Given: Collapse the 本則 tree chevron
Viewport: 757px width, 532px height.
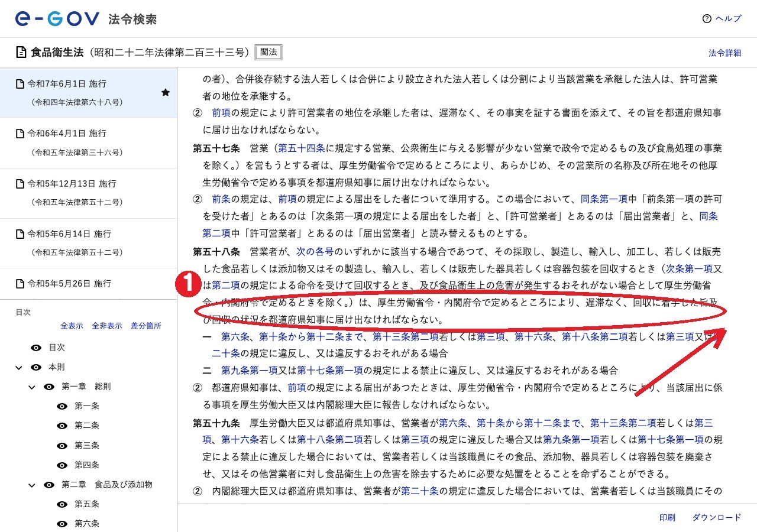Looking at the screenshot, I should (x=19, y=367).
